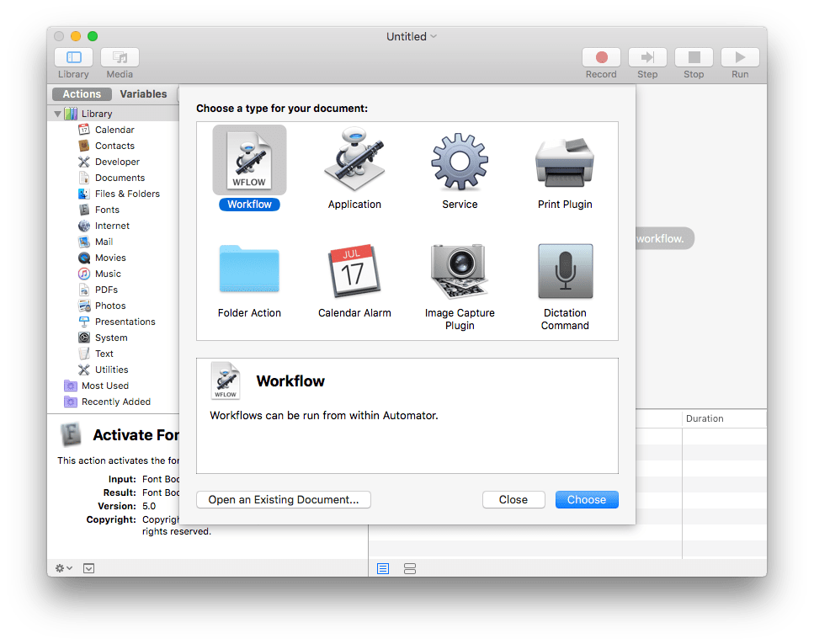Toggle the description pane visibility button
This screenshot has width=814, height=644.
point(88,569)
